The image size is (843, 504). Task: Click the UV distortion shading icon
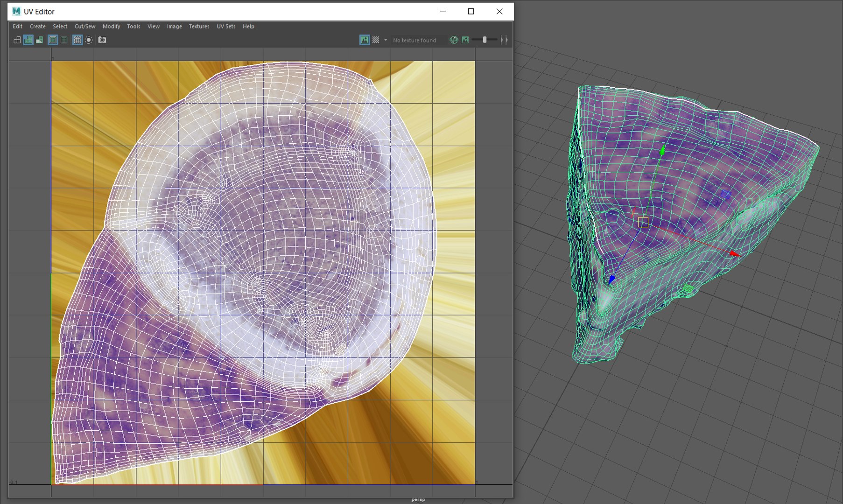coord(40,40)
